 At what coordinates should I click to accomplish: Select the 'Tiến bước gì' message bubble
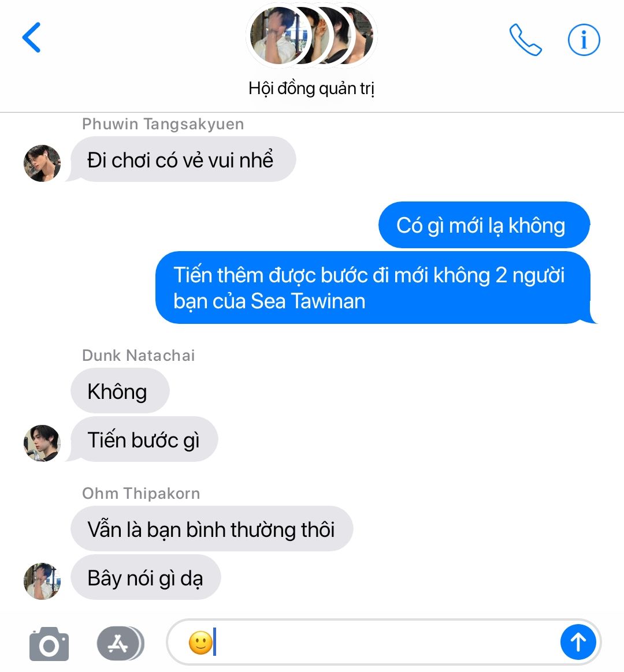click(x=144, y=439)
